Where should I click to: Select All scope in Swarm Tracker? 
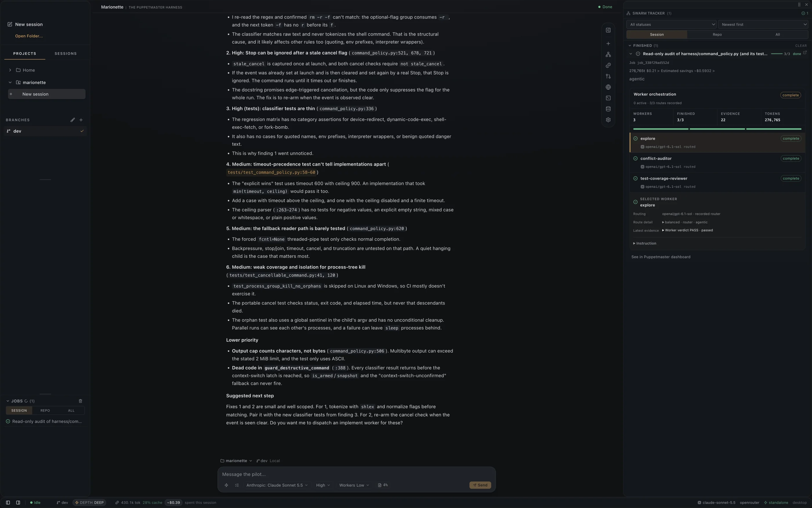click(x=777, y=34)
